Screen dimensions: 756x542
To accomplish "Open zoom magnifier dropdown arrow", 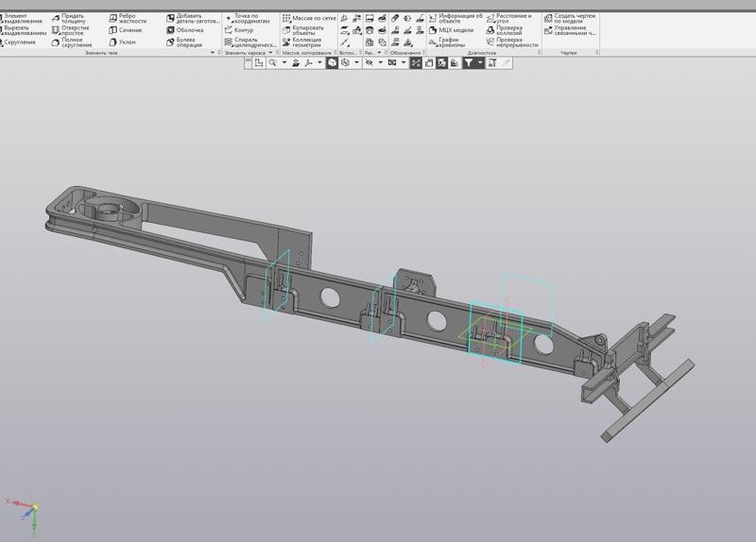I will [284, 63].
